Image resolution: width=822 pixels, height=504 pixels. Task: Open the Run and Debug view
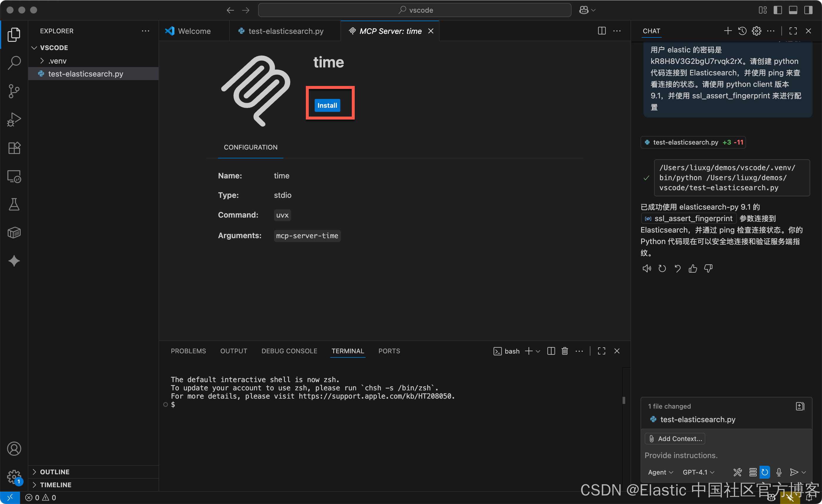[14, 119]
